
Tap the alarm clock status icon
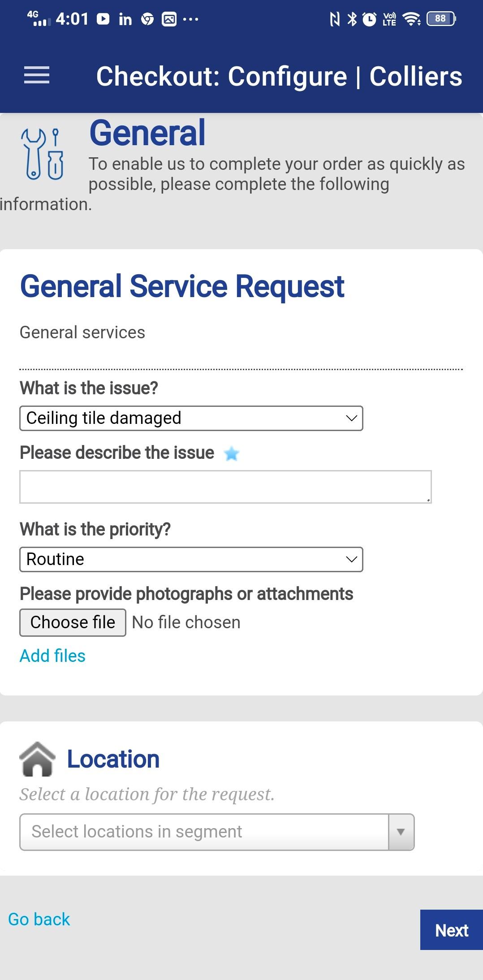tap(369, 19)
